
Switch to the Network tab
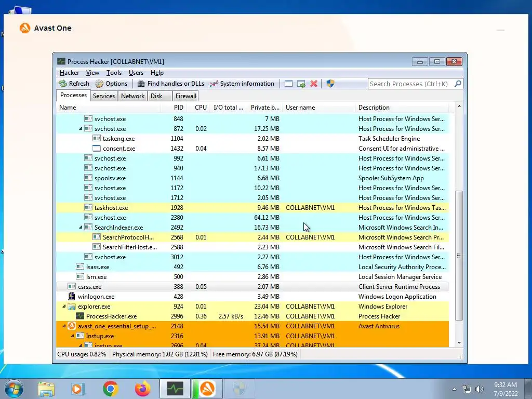(132, 96)
